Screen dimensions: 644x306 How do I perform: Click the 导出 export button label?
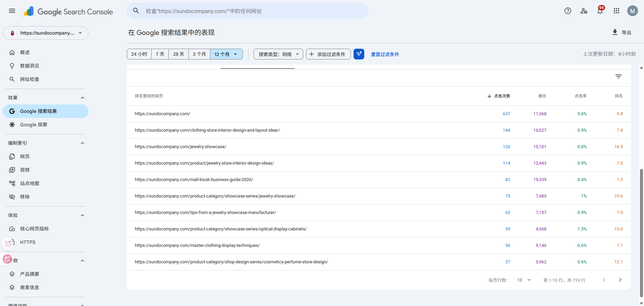627,32
